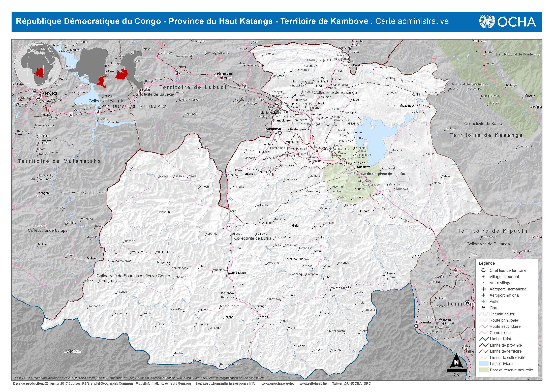This screenshot has width=554, height=392.
Task: Click the Kipushi territory capital marker
Action: coord(416,326)
